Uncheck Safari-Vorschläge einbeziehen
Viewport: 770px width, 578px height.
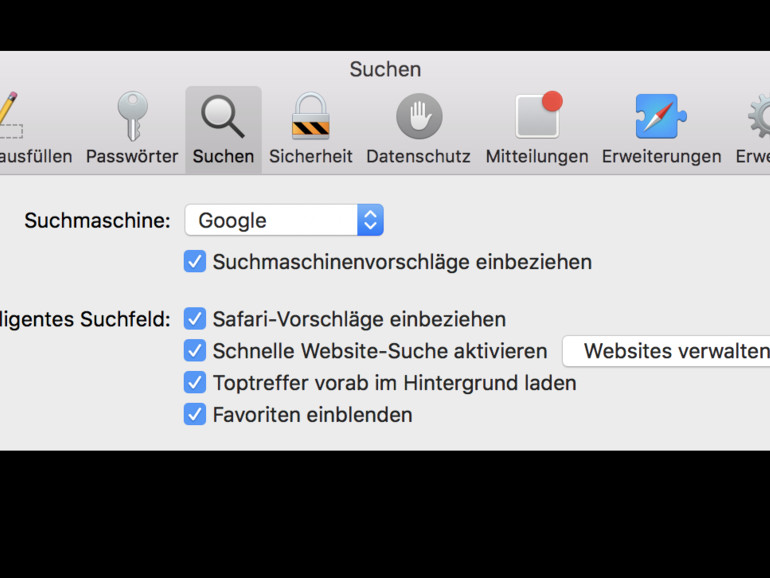(x=195, y=319)
